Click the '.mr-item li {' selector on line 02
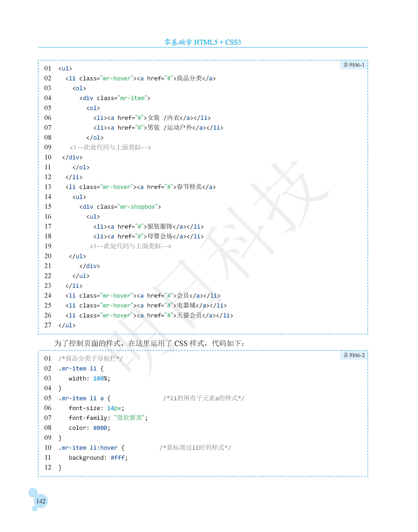 (x=81, y=369)
